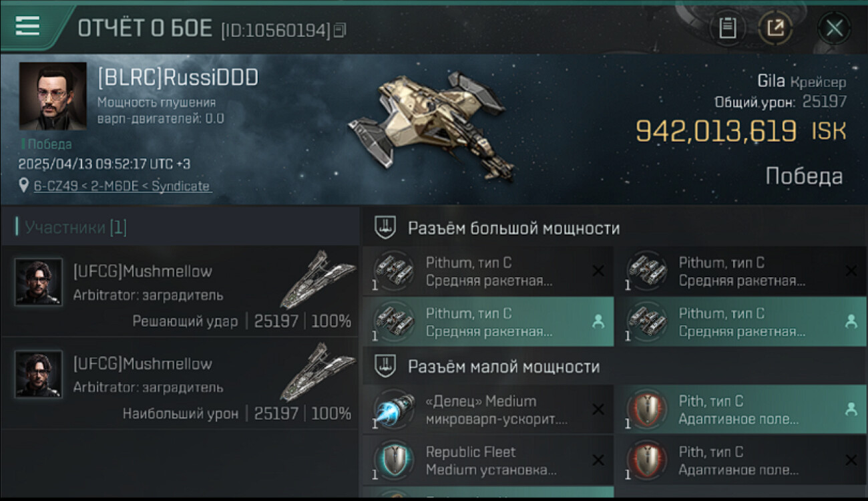Click the looted marker on highlighted left Pithum

tap(598, 322)
